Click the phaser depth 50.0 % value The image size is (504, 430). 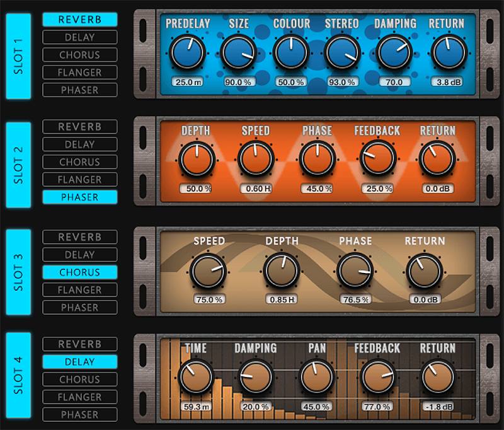196,189
